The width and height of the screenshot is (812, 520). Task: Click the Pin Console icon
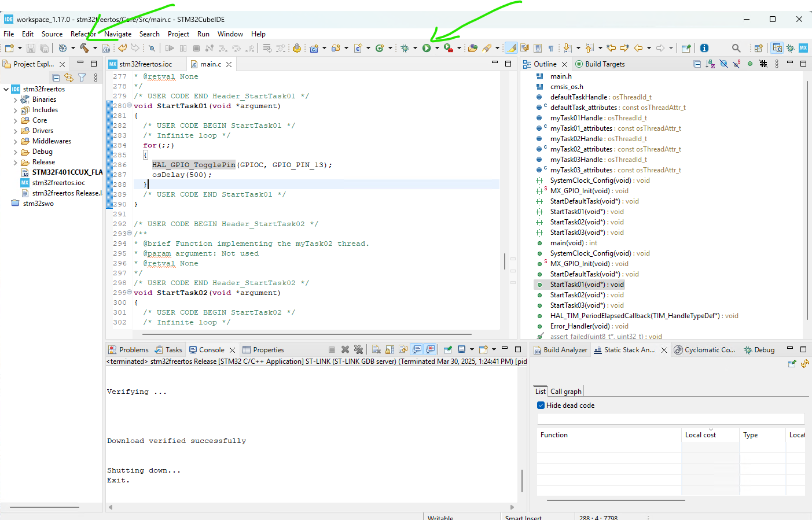coord(447,349)
